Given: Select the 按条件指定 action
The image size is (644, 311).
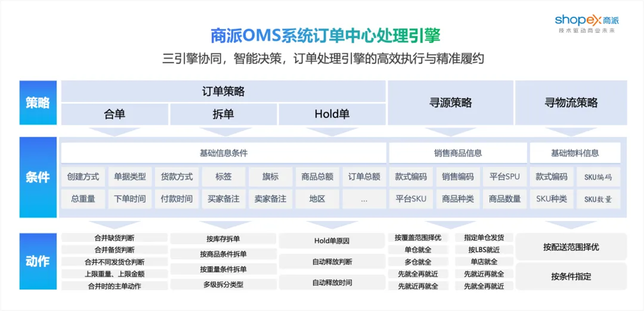Looking at the screenshot, I should (x=571, y=276).
